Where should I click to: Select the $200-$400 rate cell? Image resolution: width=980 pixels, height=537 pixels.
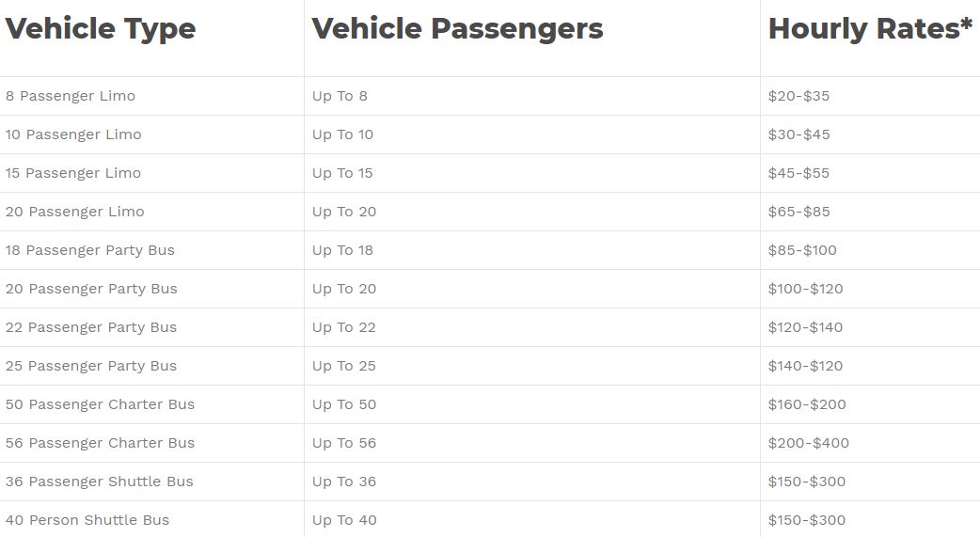[x=808, y=443]
